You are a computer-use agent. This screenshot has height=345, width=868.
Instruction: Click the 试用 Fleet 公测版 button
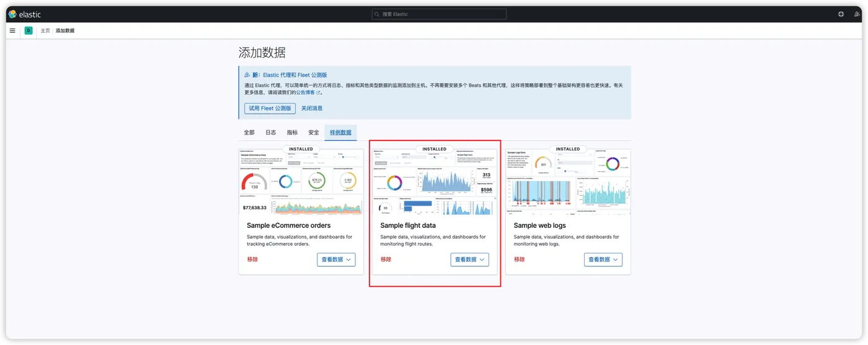pyautogui.click(x=270, y=108)
